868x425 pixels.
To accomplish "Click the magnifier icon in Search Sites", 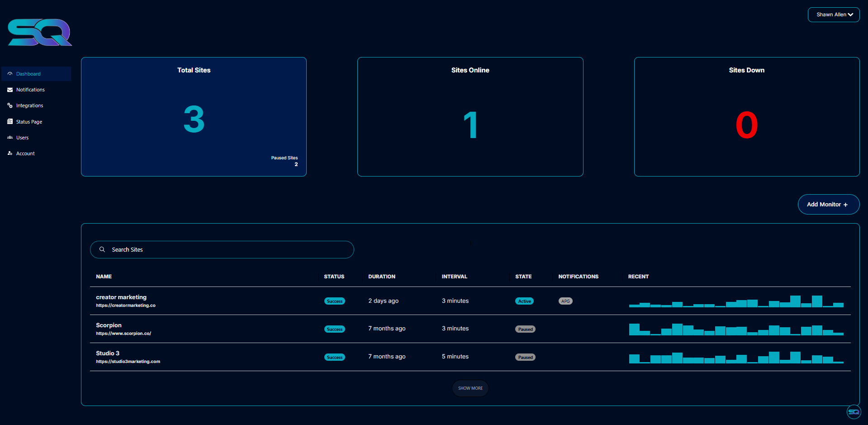I will (x=102, y=249).
